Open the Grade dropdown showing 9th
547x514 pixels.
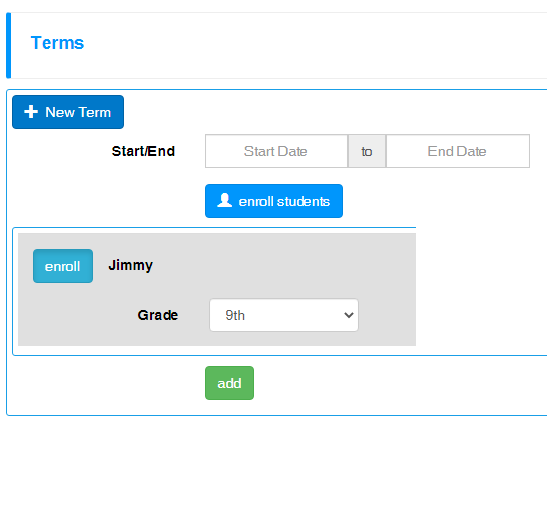pyautogui.click(x=284, y=315)
